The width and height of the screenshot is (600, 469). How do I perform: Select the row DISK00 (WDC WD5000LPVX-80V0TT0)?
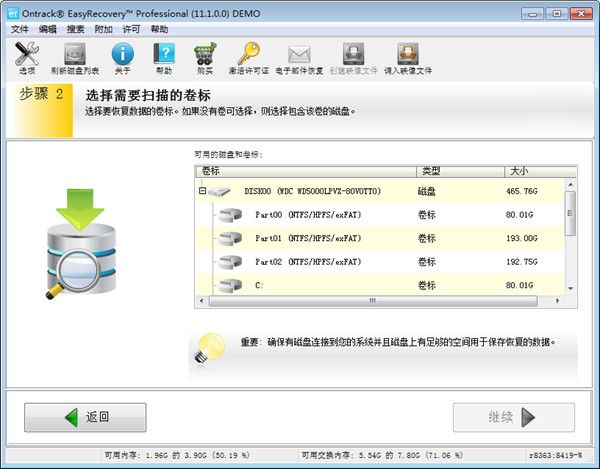pyautogui.click(x=380, y=191)
